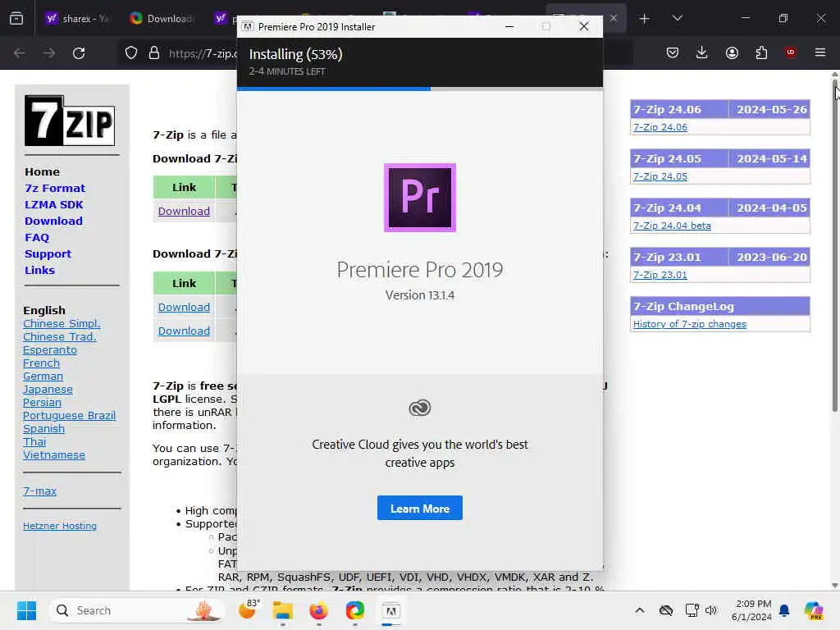This screenshot has width=840, height=630.
Task: Open 7z Format sidebar link
Action: (x=55, y=189)
